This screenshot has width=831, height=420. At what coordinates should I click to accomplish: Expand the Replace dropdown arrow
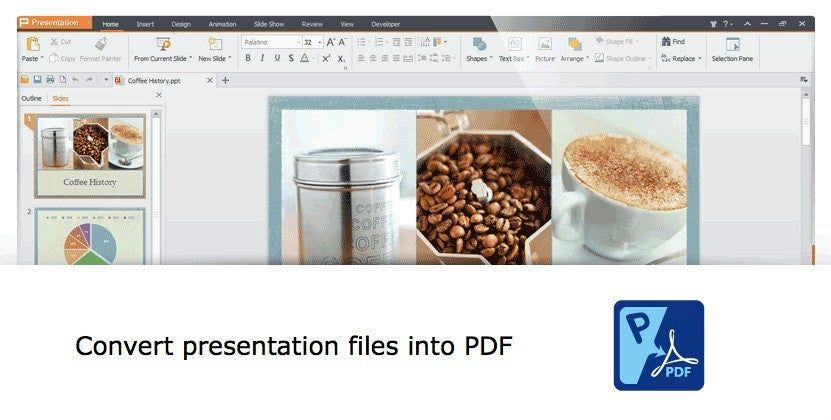pyautogui.click(x=700, y=59)
